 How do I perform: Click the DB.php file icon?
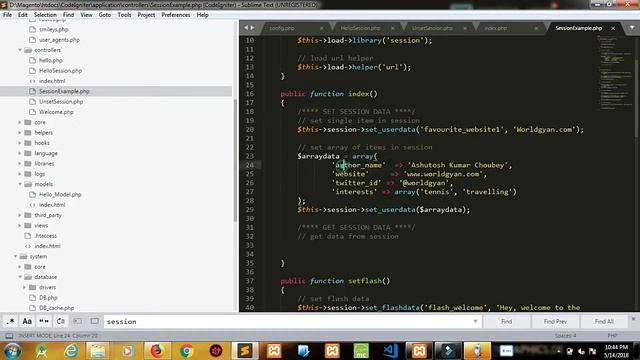[33, 298]
